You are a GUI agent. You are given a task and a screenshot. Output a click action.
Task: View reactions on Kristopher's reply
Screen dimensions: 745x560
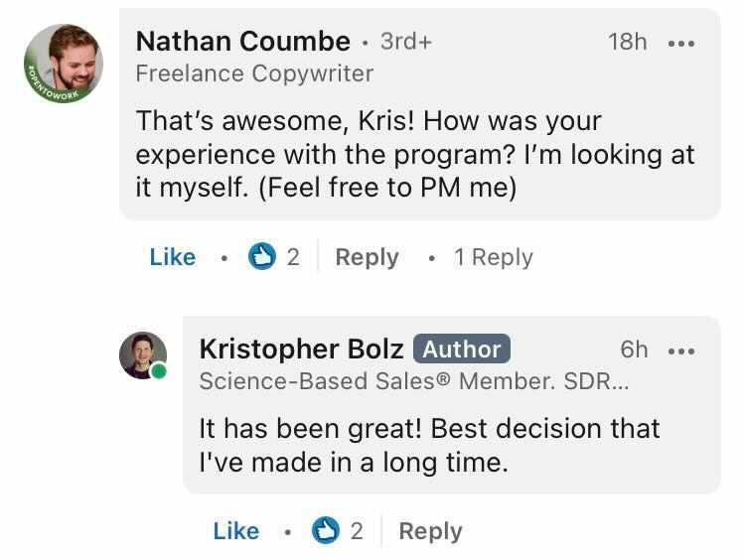point(337,531)
